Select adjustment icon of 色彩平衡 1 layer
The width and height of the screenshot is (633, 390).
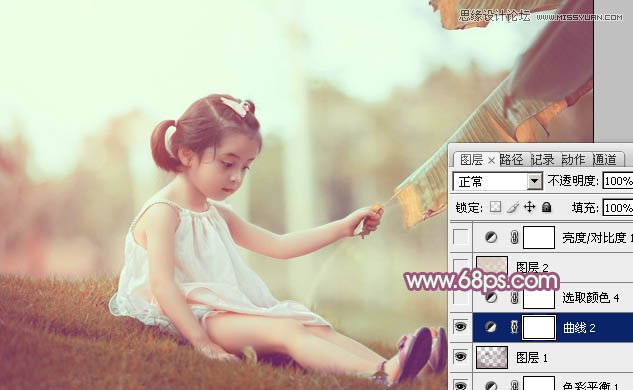click(x=491, y=386)
